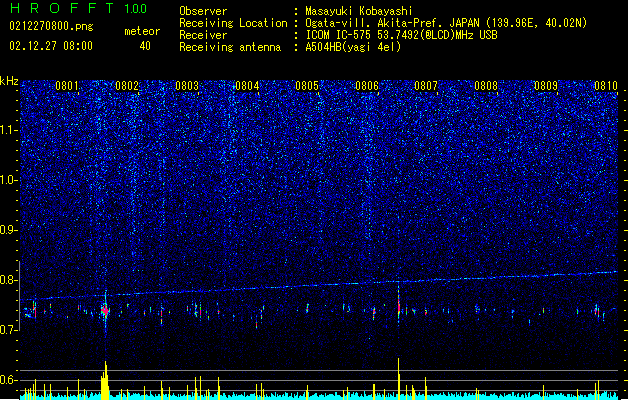Select the meteor count value 40
This screenshot has width=629, height=400.
145,46
